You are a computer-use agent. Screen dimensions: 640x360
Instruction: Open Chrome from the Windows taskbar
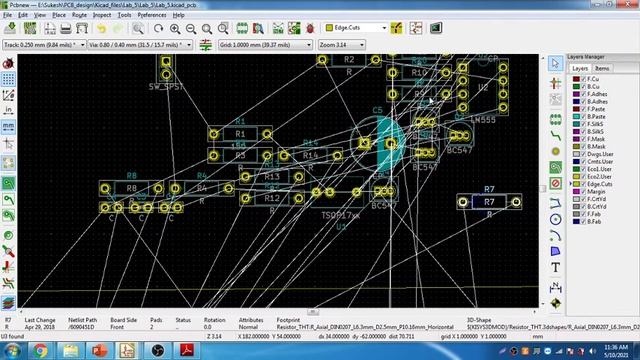coord(40,351)
